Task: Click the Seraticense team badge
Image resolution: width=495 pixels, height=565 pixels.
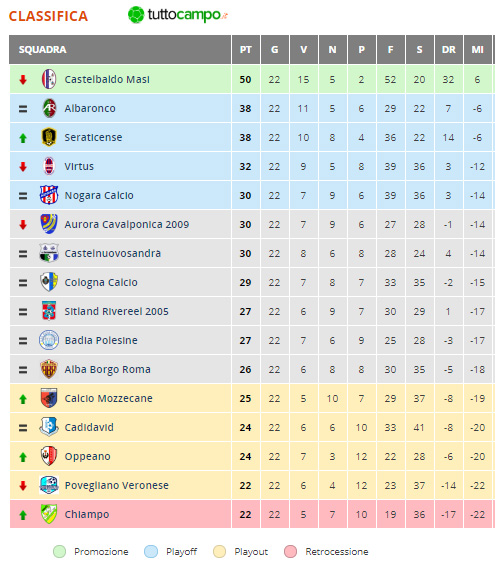Action: [x=49, y=137]
